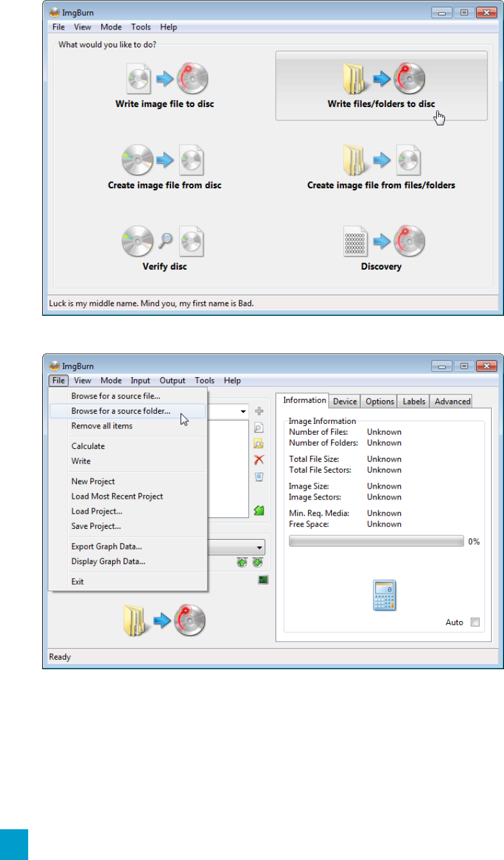The image size is (504, 860).
Task: Close the opened File menu in build window
Action: [59, 380]
